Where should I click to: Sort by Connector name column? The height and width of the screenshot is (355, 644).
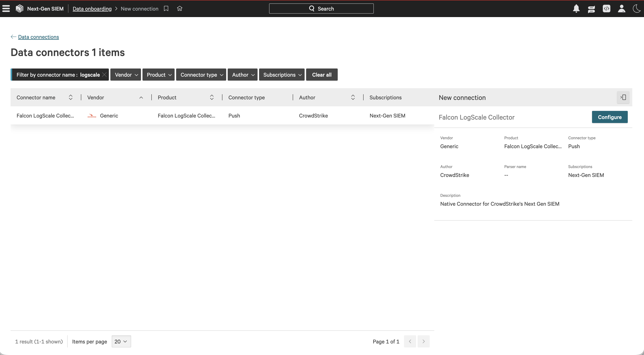pos(70,97)
